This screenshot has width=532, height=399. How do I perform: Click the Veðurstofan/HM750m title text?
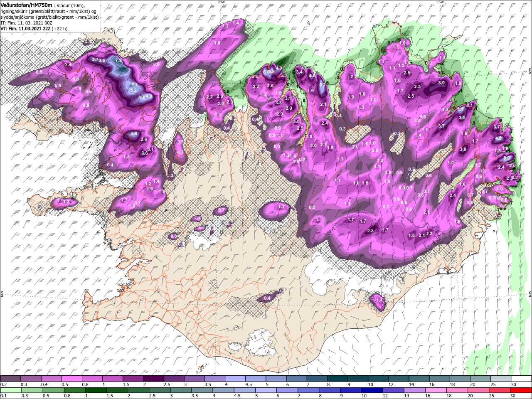(26, 5)
